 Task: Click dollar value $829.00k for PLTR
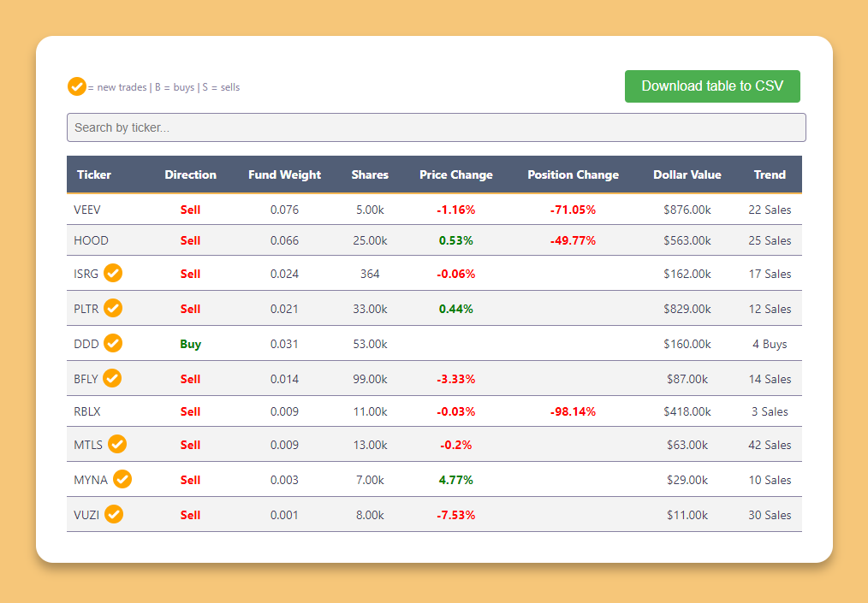point(687,309)
